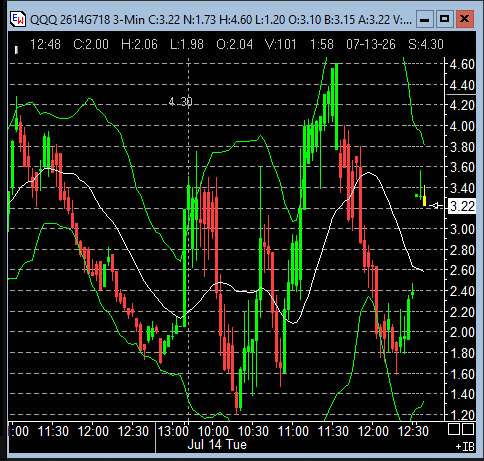Click the 2.80 price axis label
The image size is (484, 461).
(x=462, y=250)
